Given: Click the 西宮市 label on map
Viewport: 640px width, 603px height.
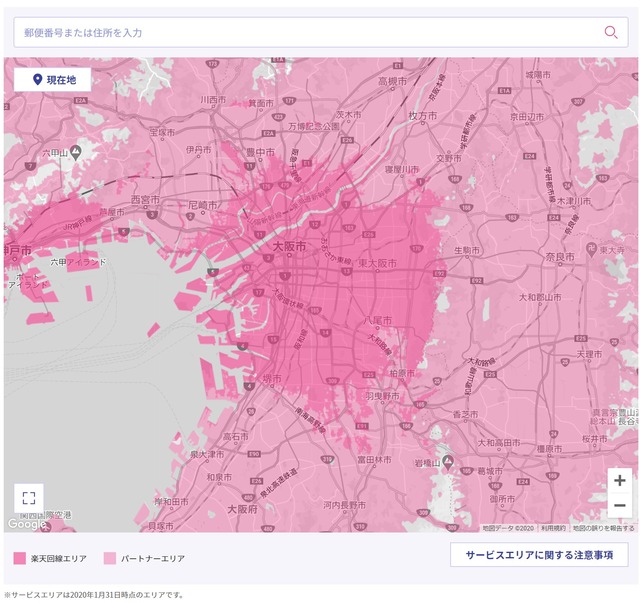Looking at the screenshot, I should pos(145,200).
